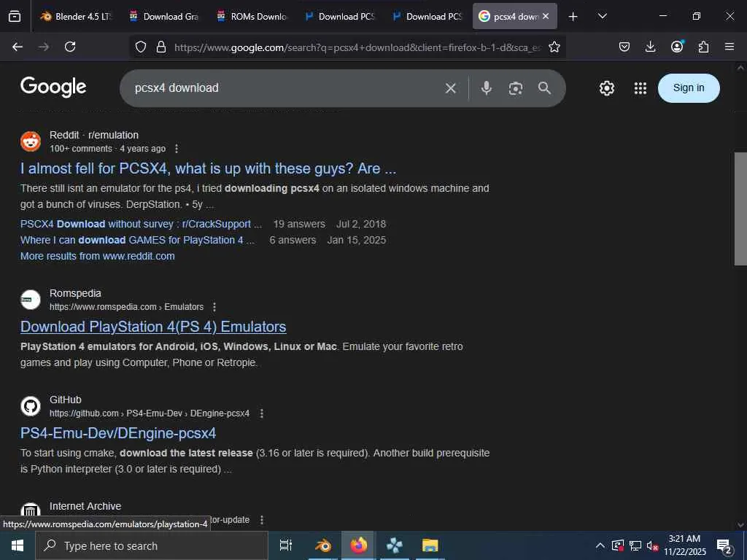The width and height of the screenshot is (747, 560).
Task: Click the Reddit site favicon
Action: pos(31,141)
